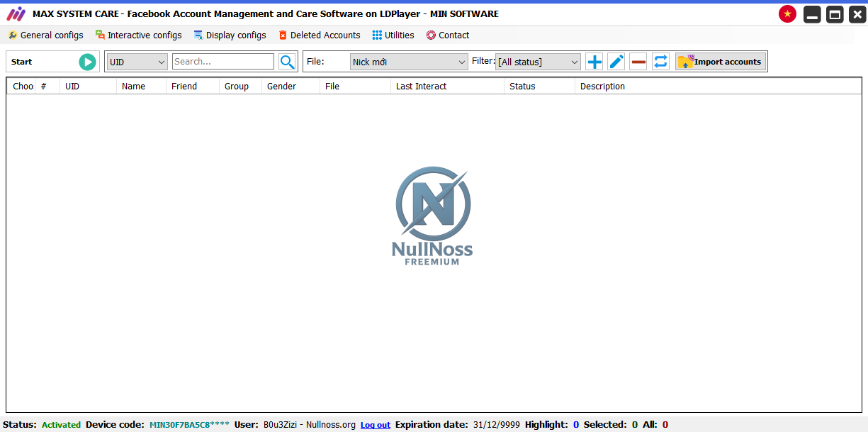Open the Interactive configs menu
Image resolution: width=868 pixels, height=432 pixels.
pyautogui.click(x=139, y=35)
